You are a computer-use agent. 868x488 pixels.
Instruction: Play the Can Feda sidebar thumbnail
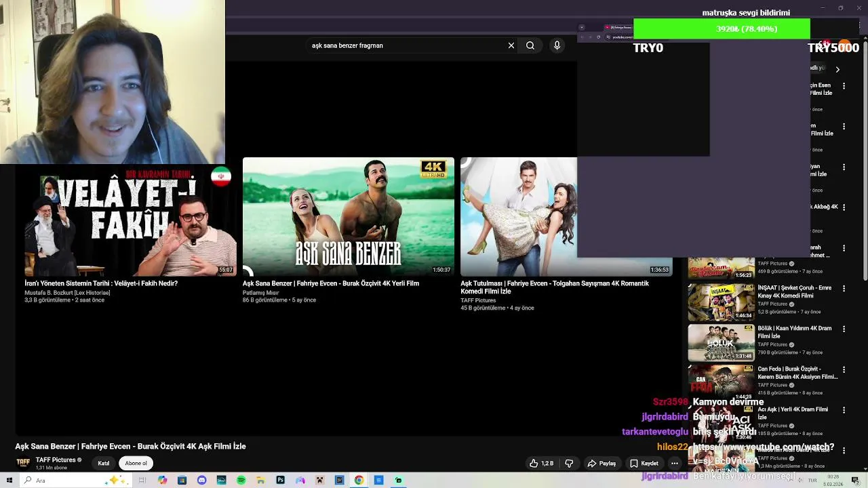pos(721,383)
